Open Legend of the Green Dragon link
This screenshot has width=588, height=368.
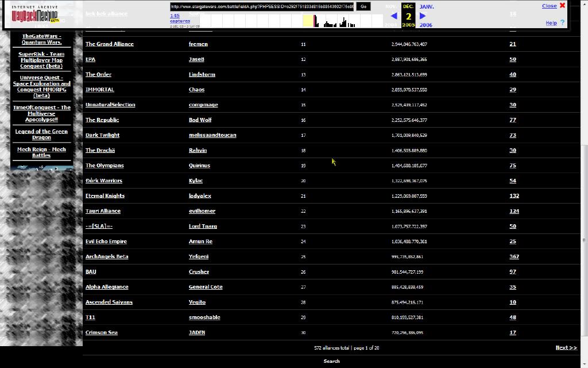[x=41, y=135]
